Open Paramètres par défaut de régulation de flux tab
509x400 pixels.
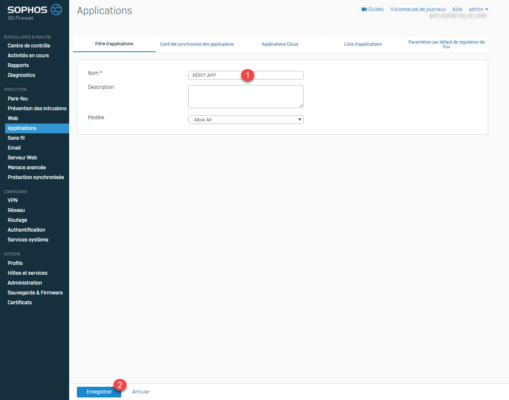[x=446, y=44]
